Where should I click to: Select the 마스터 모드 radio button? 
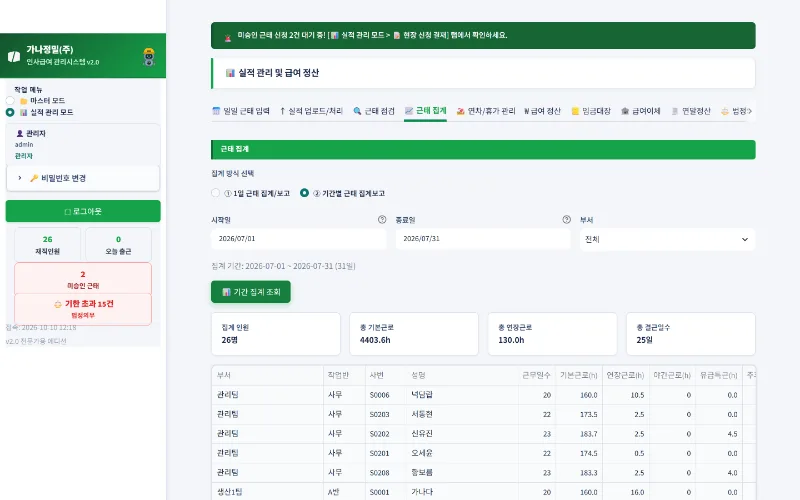click(x=10, y=101)
